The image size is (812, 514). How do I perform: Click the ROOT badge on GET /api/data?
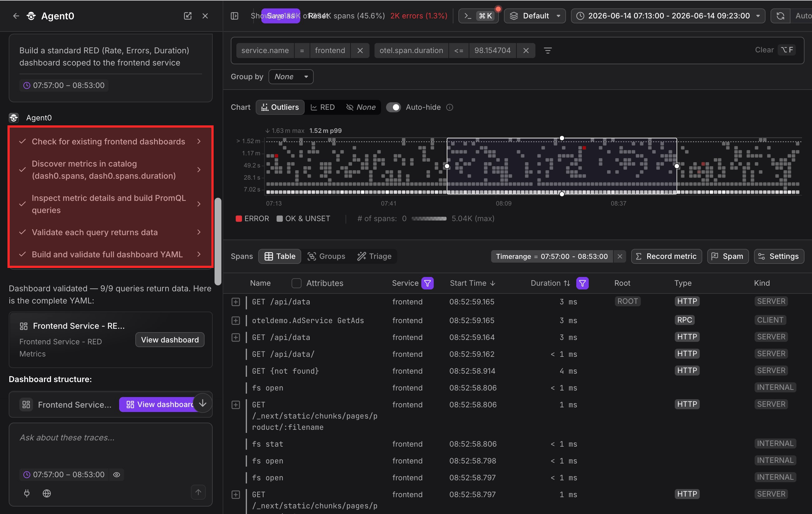tap(627, 301)
